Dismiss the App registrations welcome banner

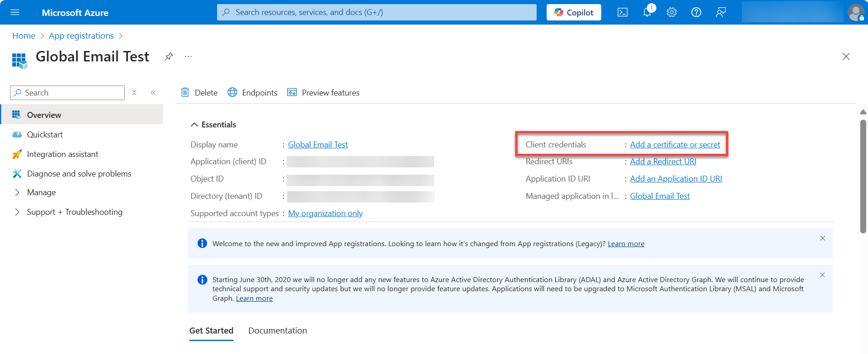pos(822,238)
